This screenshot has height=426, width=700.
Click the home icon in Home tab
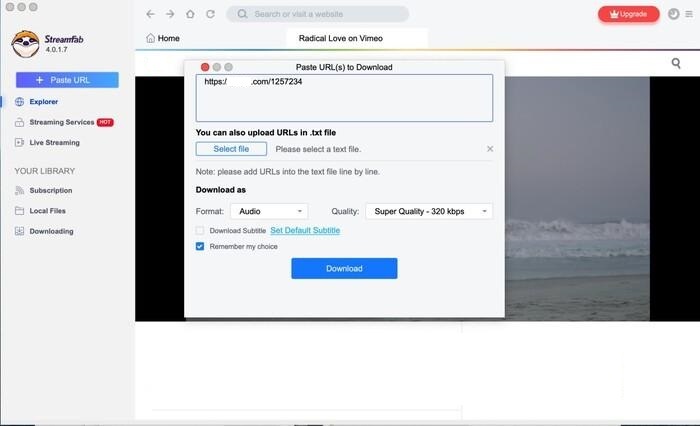tap(150, 38)
